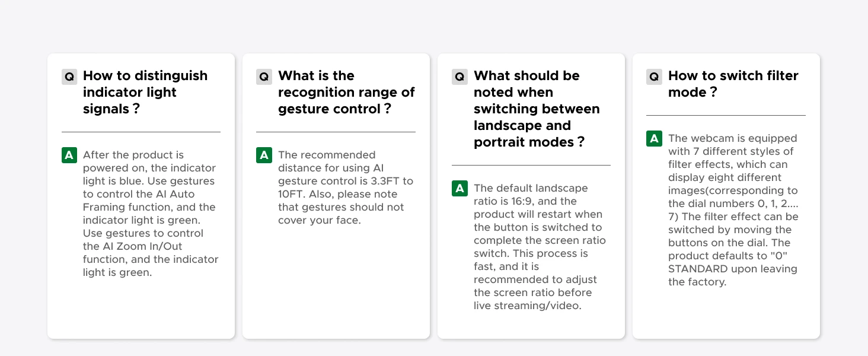Click the Q icon beside switch filter mode
This screenshot has width=868, height=356.
(654, 77)
